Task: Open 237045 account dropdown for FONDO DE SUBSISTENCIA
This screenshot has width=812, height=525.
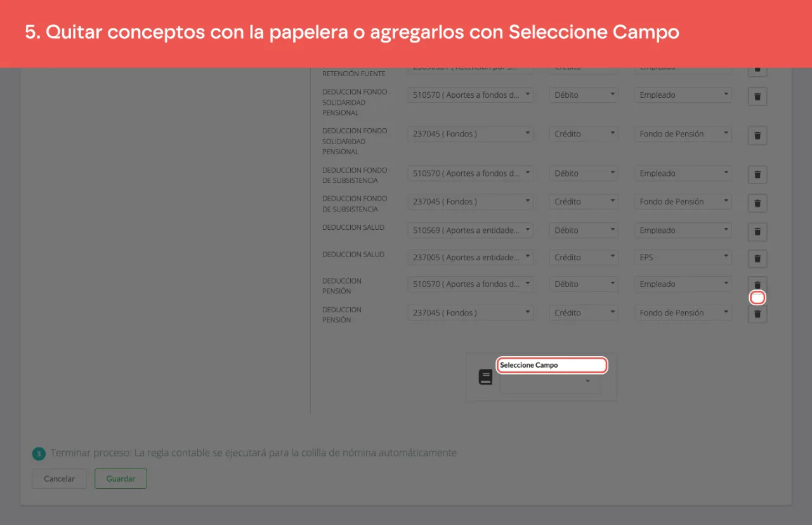Action: (470, 202)
